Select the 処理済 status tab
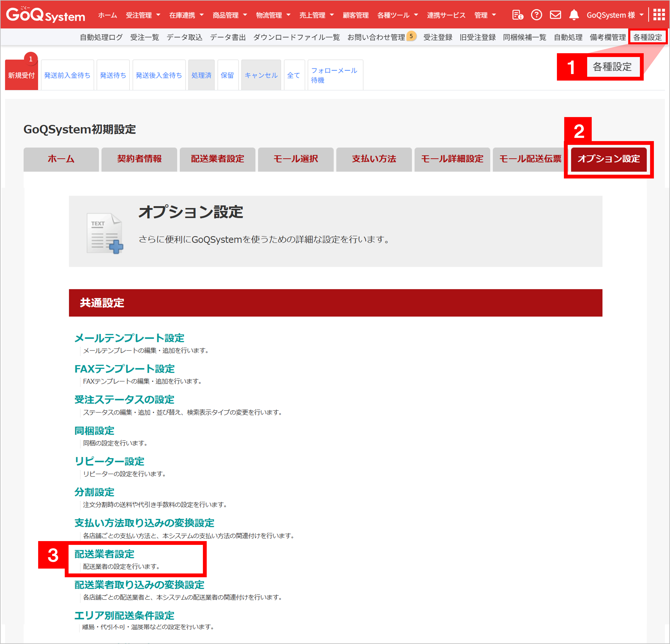The height and width of the screenshot is (644, 670). (201, 75)
